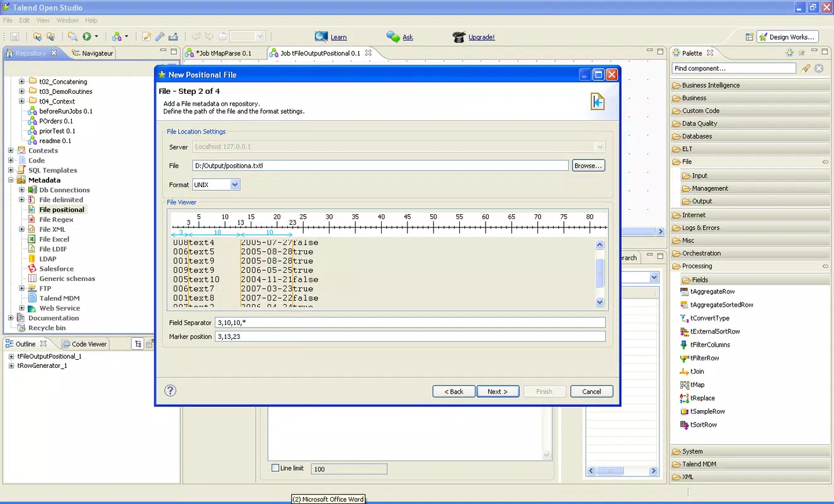
Task: Click the Field Separator input field
Action: pyautogui.click(x=410, y=323)
